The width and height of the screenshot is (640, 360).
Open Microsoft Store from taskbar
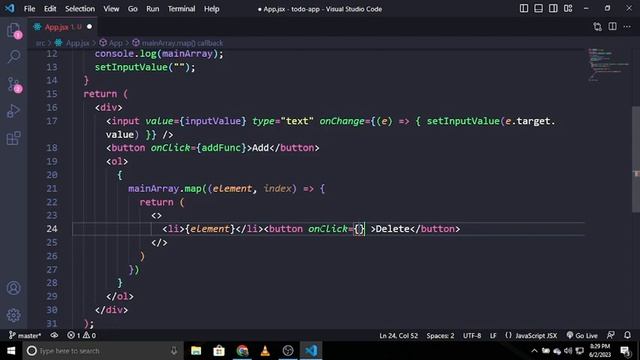219,351
